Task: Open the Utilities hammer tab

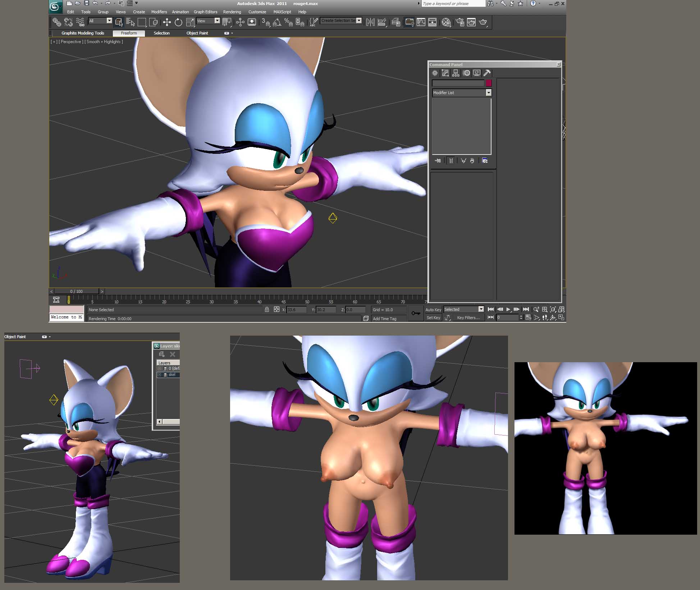Action: 487,73
